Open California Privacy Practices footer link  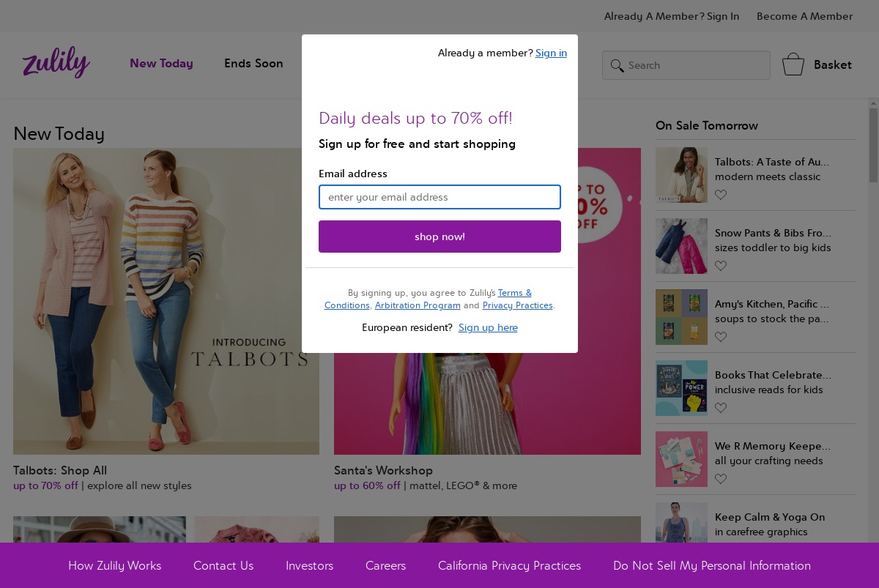click(x=509, y=565)
